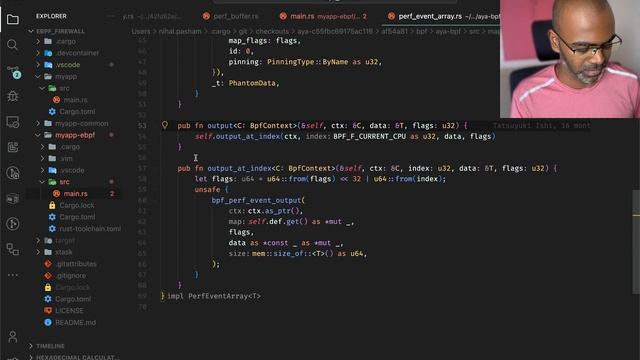Click info icon beside README.md
The height and width of the screenshot is (360, 640).
coord(48,322)
